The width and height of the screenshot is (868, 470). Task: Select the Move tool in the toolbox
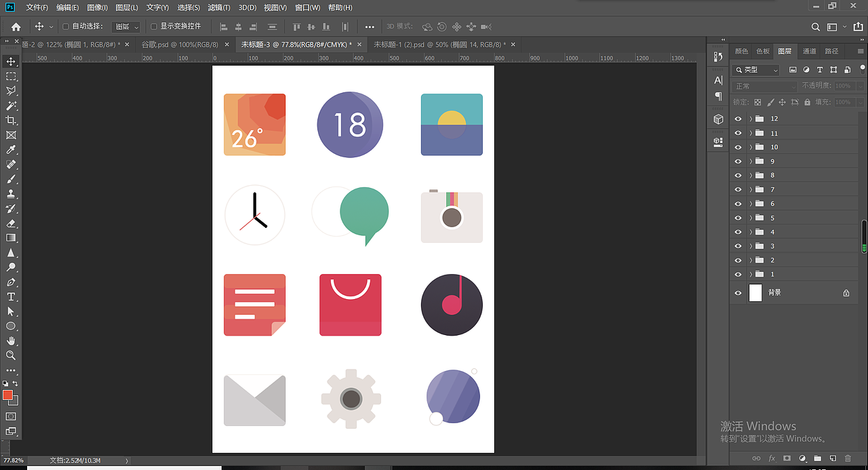pos(11,62)
